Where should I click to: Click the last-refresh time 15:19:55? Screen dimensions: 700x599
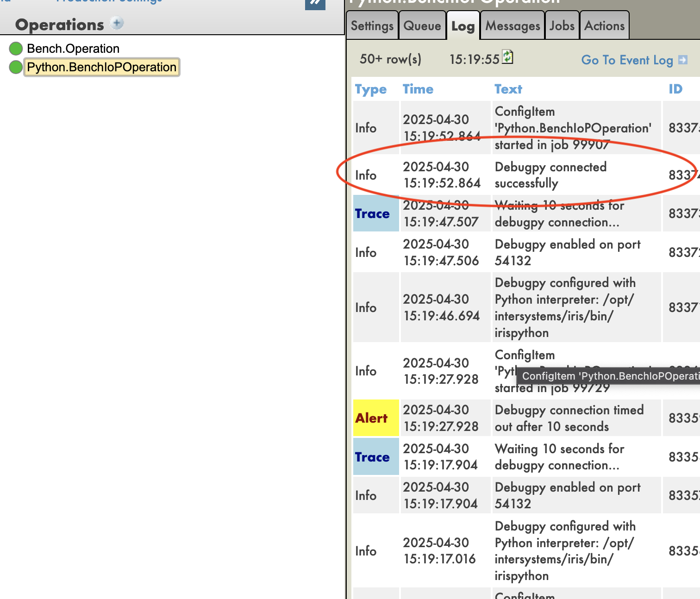pyautogui.click(x=475, y=59)
